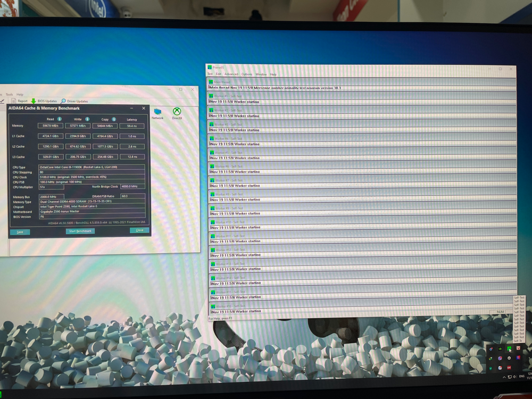Screen dimensions: 532x399
Task: Click the Worker #12 window icon in Prime95
Action: point(213,250)
